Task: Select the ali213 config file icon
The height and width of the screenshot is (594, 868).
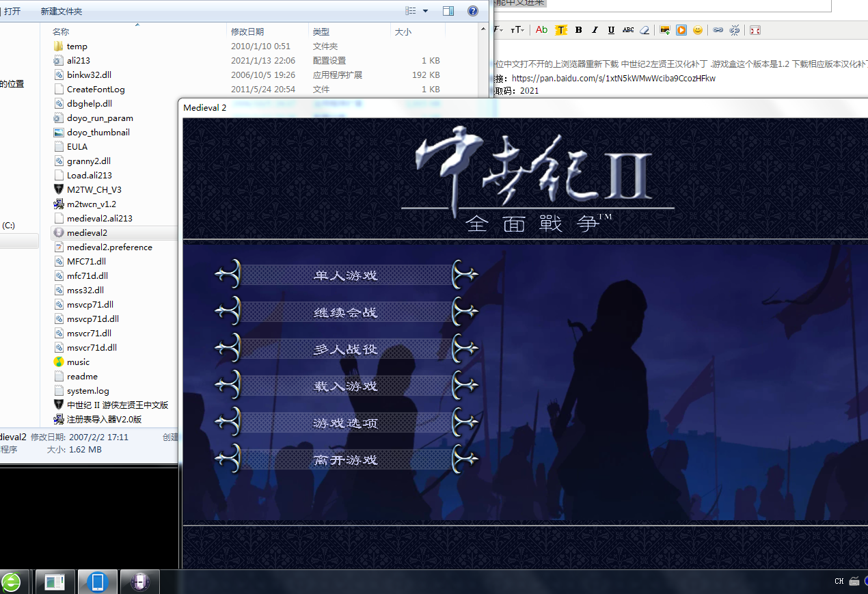Action: (x=59, y=60)
